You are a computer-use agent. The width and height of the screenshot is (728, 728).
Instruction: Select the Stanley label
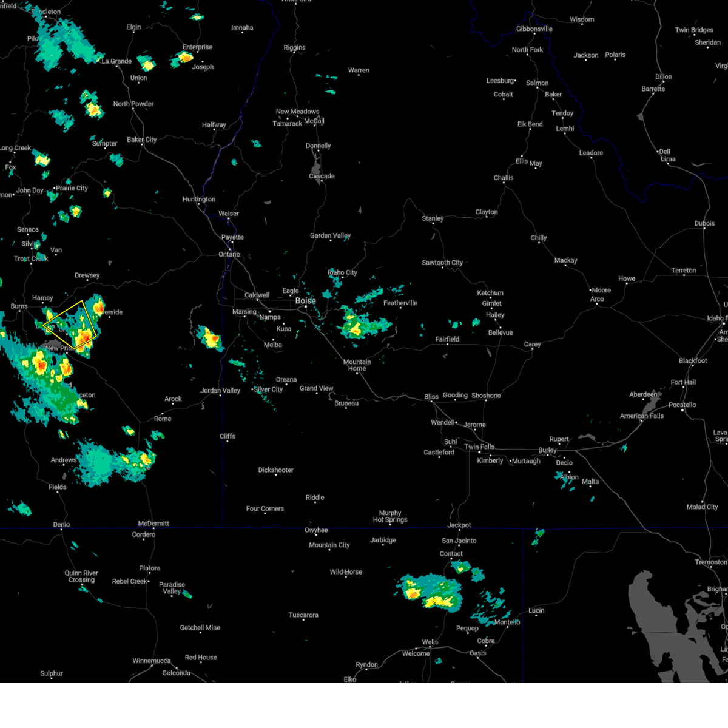(x=433, y=218)
